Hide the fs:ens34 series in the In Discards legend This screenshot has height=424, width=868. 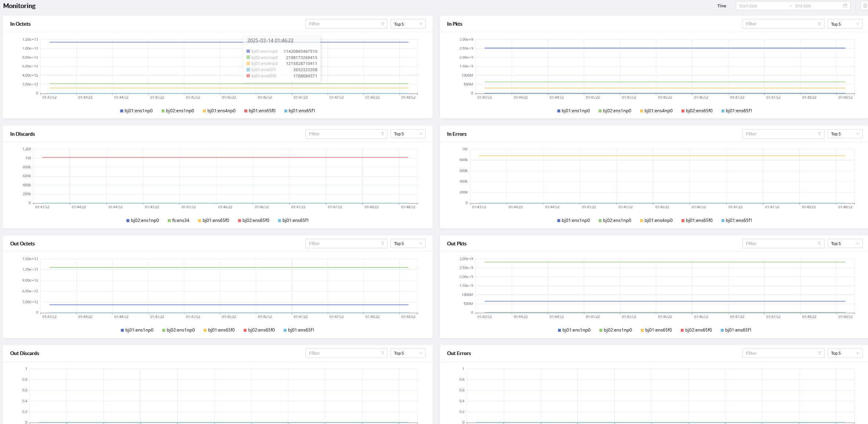(178, 220)
